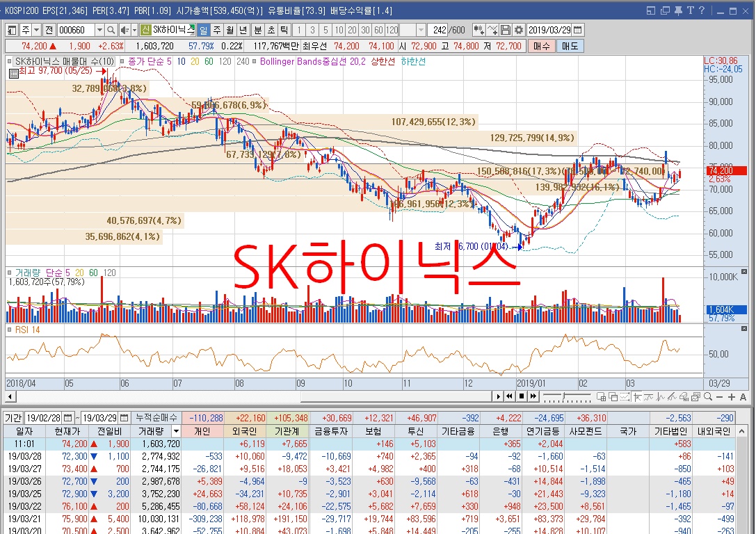Collapse the RSI 14 panel corner button

click(x=744, y=328)
